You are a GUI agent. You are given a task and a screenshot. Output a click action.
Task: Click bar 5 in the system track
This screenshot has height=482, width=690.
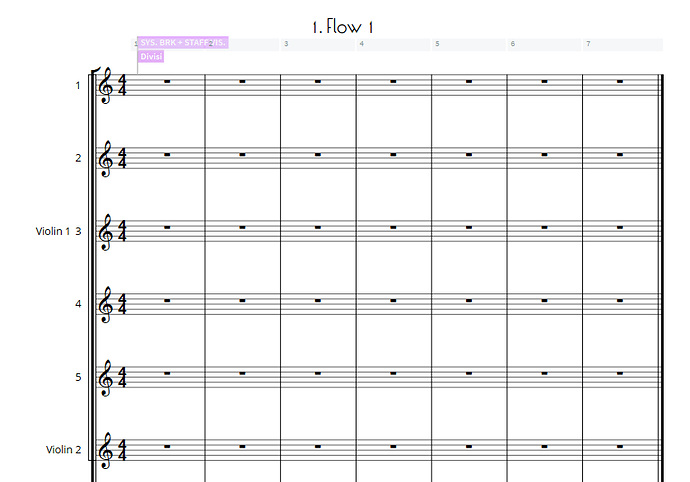[x=470, y=44]
